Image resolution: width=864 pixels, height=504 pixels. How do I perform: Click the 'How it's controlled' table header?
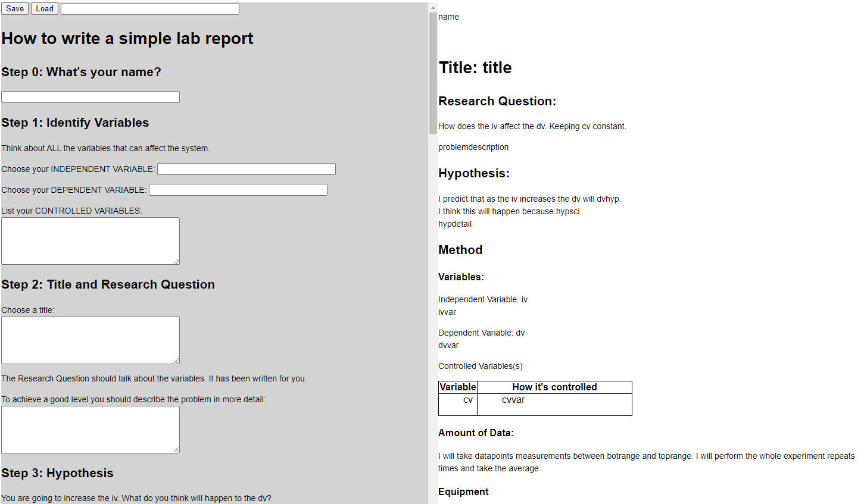coord(554,387)
